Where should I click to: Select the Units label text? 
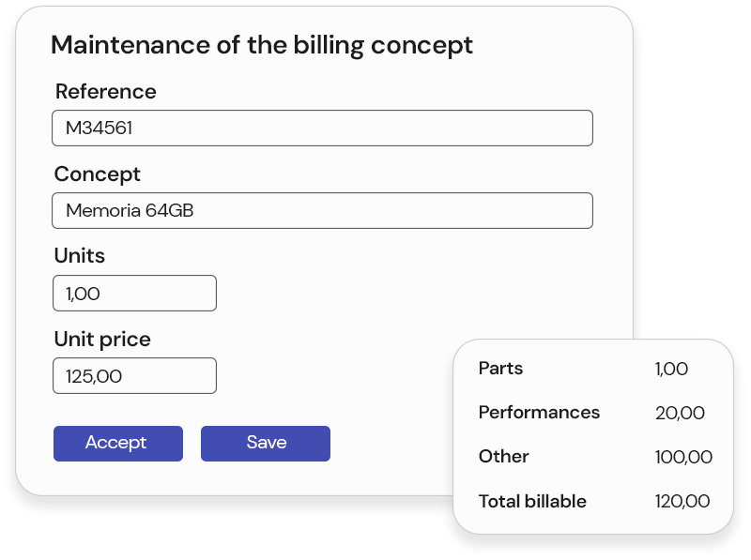(80, 256)
